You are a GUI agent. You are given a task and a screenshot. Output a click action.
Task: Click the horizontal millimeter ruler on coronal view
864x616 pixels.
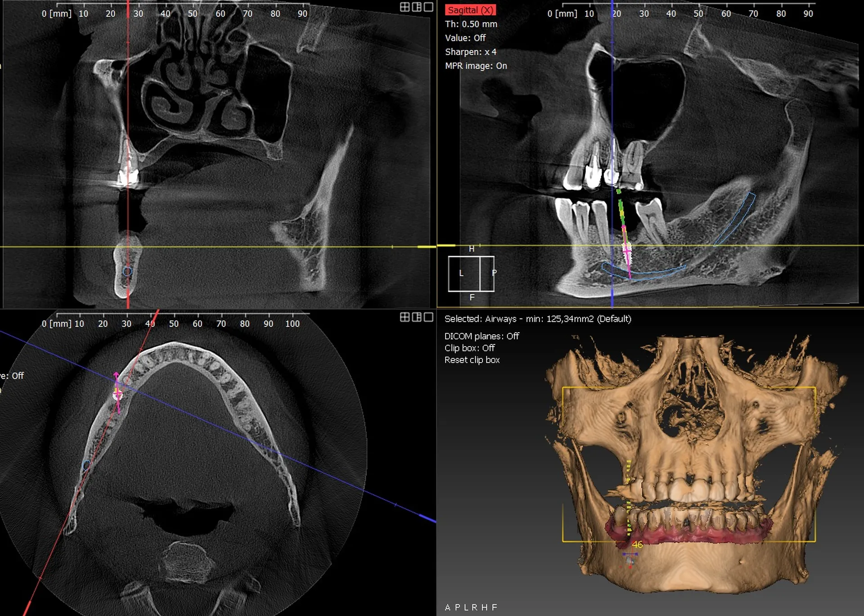coord(180,13)
